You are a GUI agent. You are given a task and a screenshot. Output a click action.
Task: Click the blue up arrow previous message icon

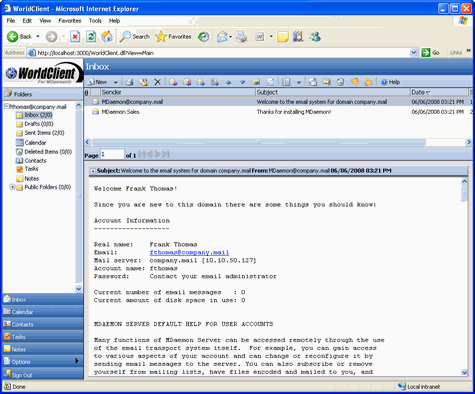click(x=228, y=82)
